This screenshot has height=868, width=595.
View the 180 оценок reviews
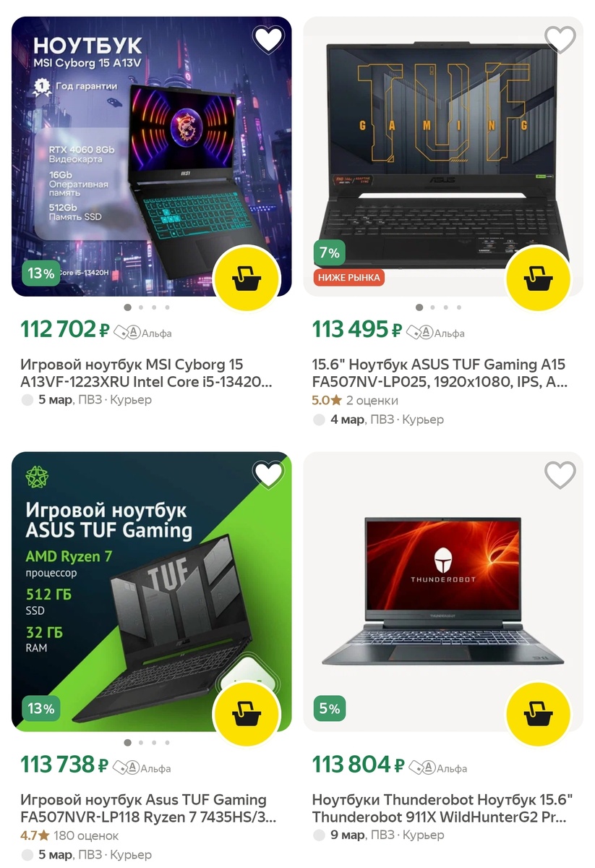click(x=86, y=835)
